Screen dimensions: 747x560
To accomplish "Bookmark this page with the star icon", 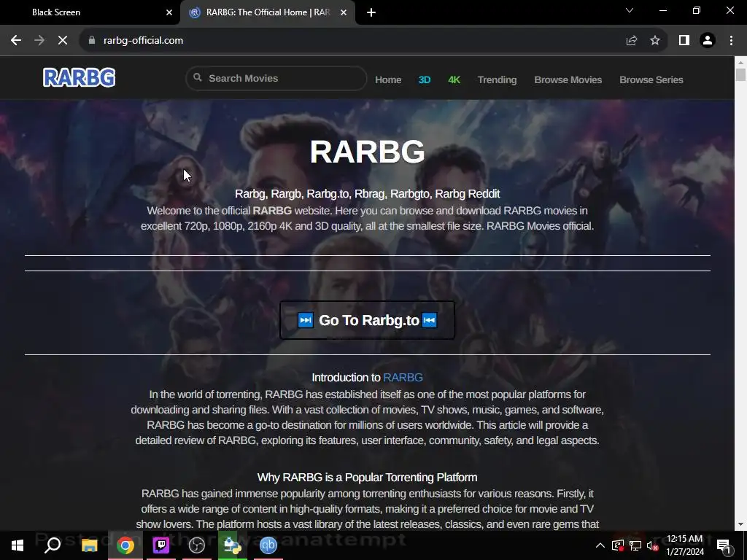I will (x=655, y=41).
